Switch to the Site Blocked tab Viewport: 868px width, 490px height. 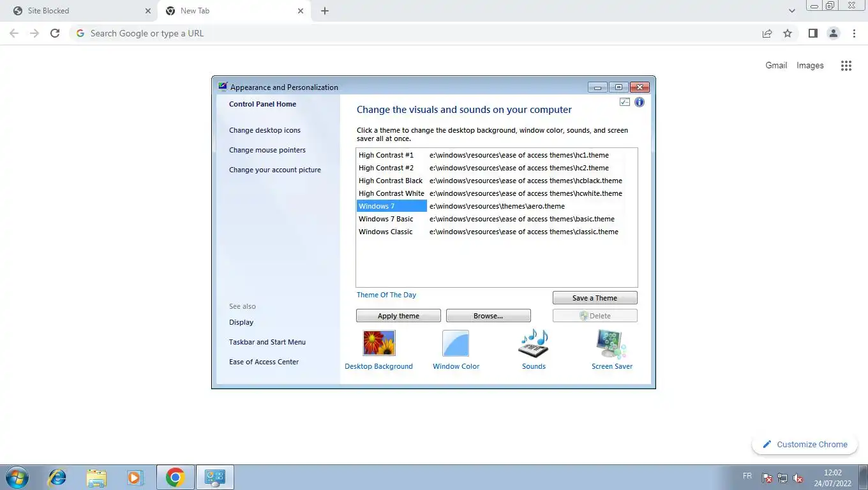coord(82,11)
